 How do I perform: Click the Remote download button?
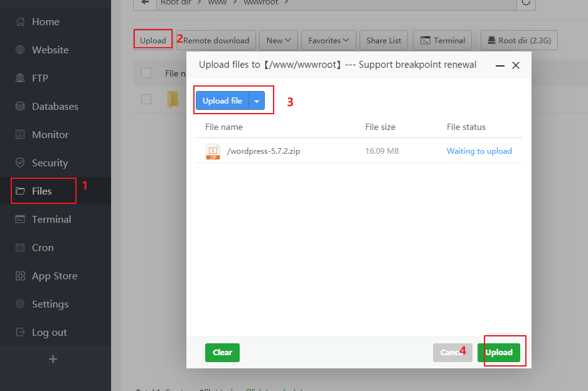(216, 41)
